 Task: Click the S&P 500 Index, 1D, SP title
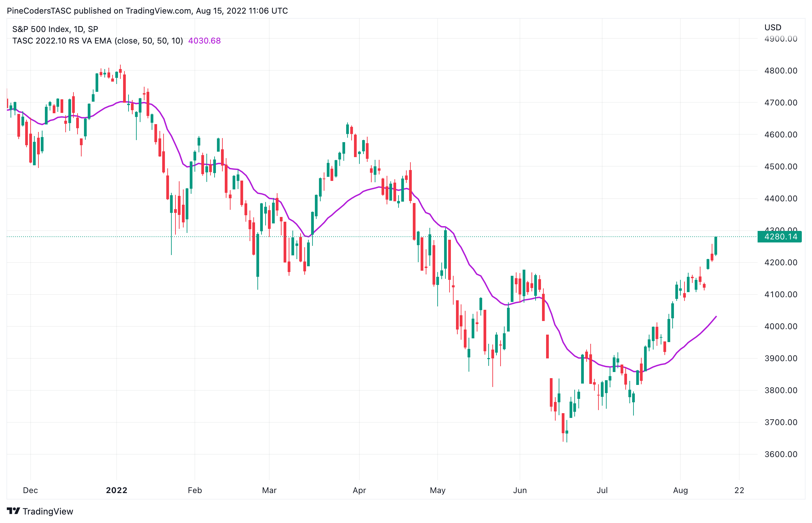click(x=55, y=29)
